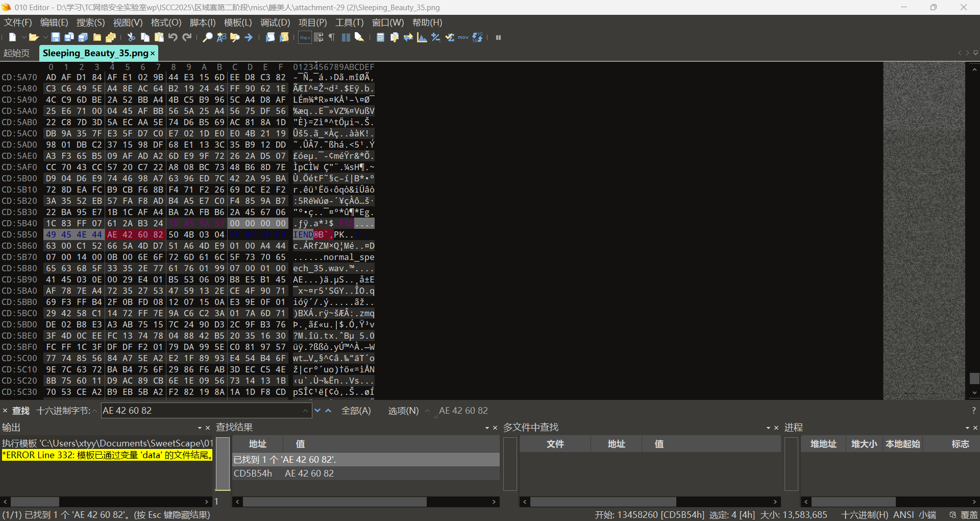Click the Paste clipboard icon
Screen dimensions: 980x521
click(159, 37)
